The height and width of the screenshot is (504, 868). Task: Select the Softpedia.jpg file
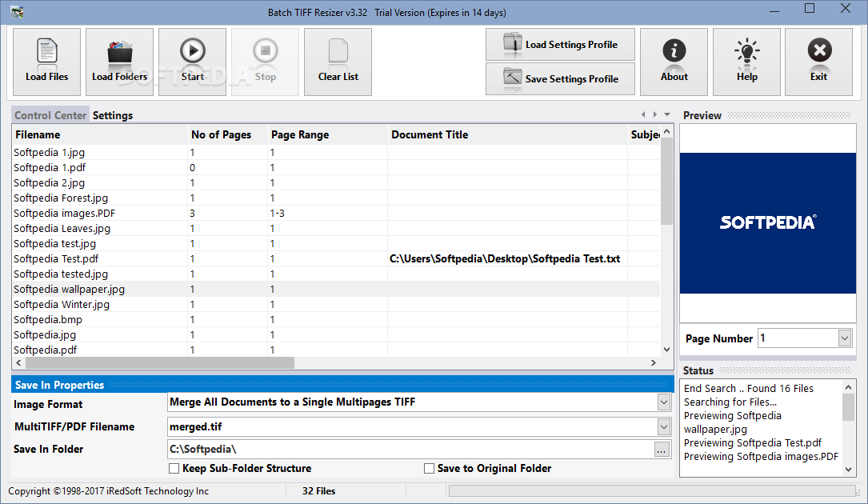[x=336, y=335]
